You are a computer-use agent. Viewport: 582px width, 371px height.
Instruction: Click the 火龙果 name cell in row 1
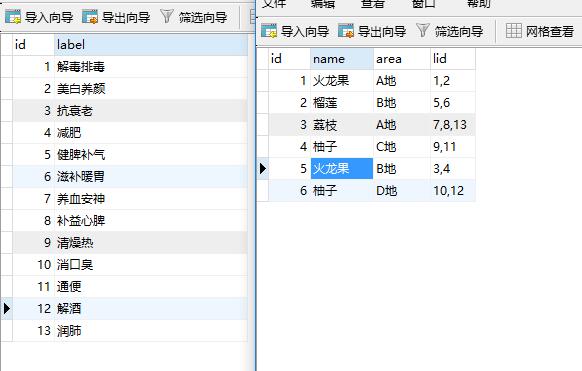click(x=342, y=81)
